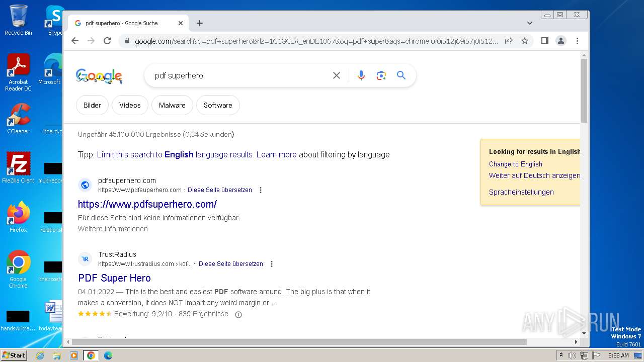The image size is (644, 362).
Task: Open FileZilla Client desktop shortcut
Action: [18, 168]
